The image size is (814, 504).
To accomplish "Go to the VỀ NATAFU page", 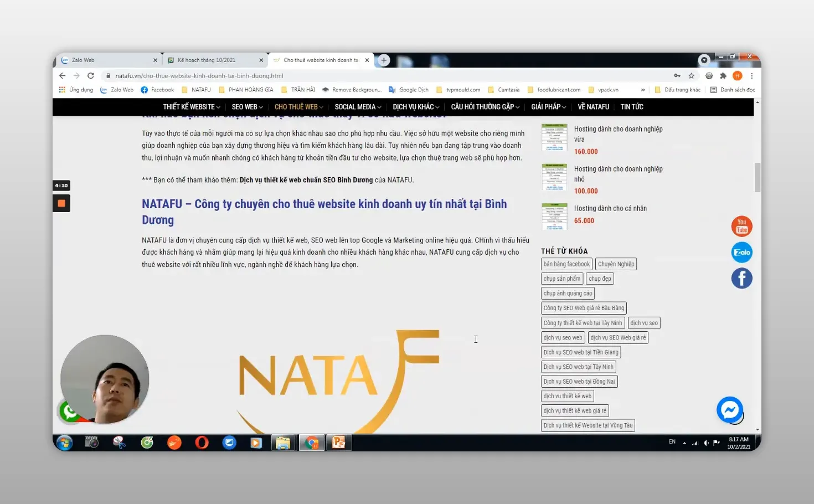I will [x=593, y=107].
